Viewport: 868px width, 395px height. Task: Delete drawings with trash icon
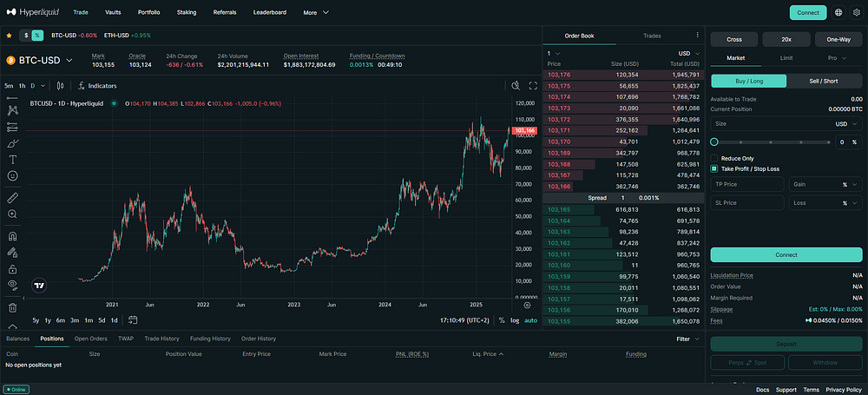click(x=12, y=307)
